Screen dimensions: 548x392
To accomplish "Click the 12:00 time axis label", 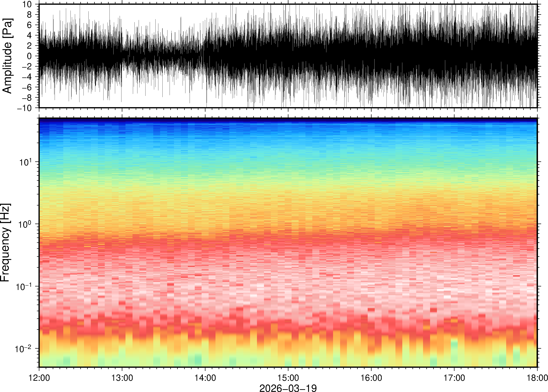I will (39, 378).
